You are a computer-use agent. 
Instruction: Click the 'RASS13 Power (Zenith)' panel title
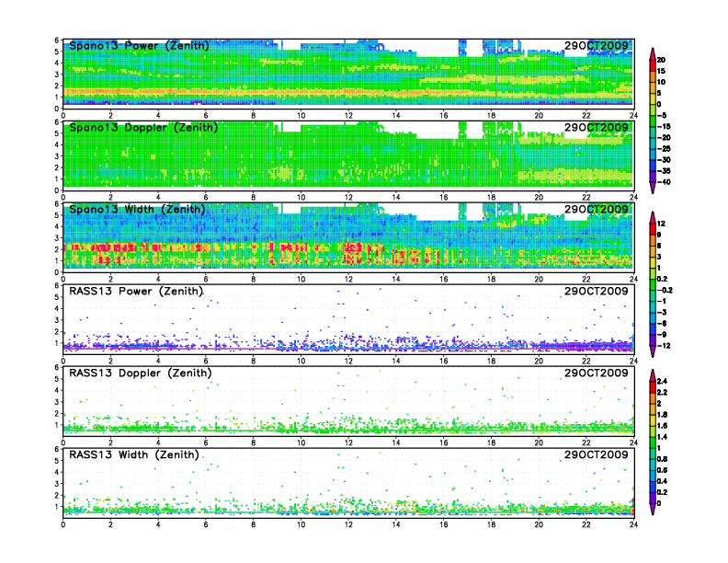(136, 292)
